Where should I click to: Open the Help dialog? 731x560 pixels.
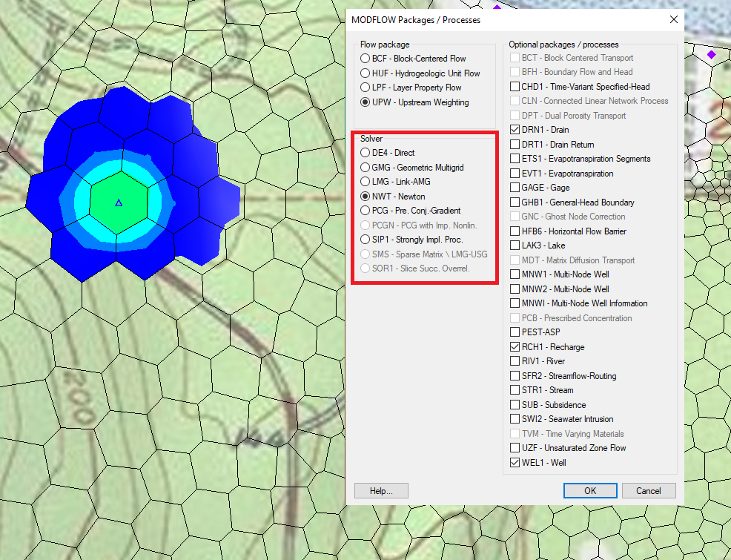click(x=380, y=490)
